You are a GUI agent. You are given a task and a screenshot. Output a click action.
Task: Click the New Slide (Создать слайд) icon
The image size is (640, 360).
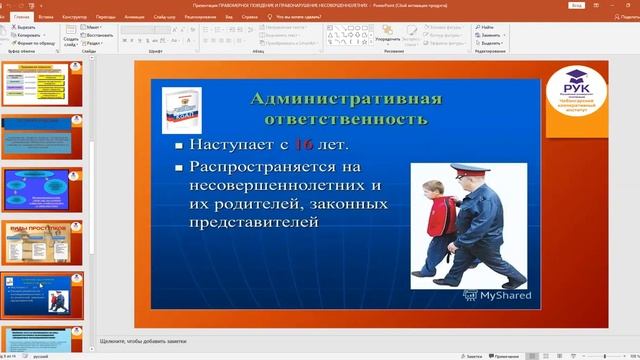tap(71, 30)
